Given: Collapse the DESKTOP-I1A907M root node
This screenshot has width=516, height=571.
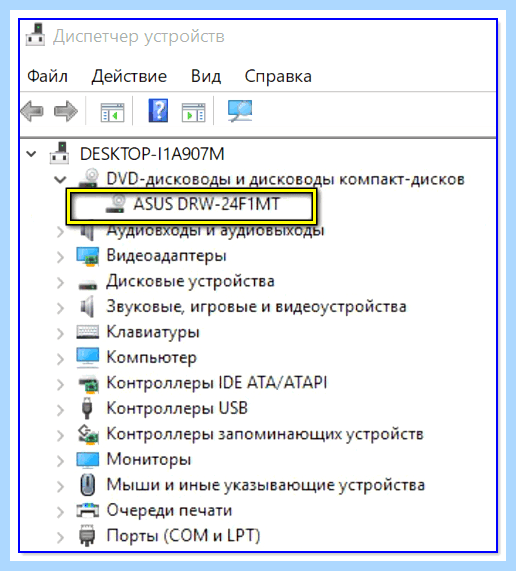Looking at the screenshot, I should click(32, 154).
